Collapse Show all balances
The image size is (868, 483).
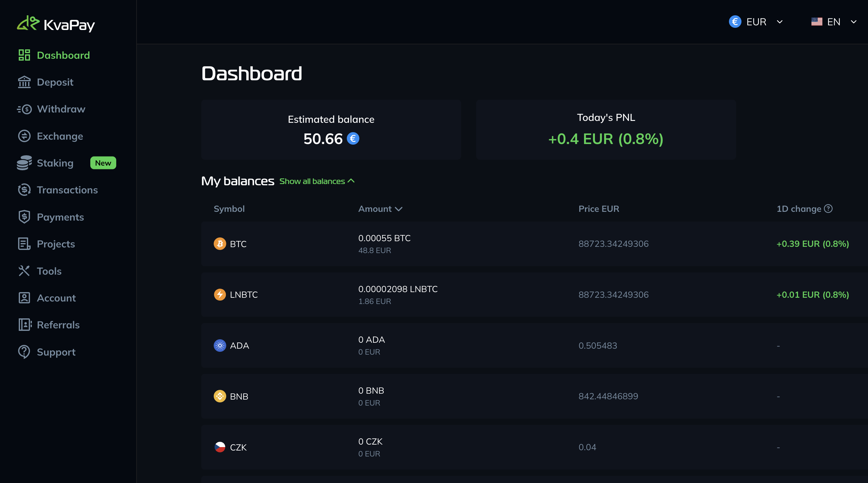[x=317, y=181]
